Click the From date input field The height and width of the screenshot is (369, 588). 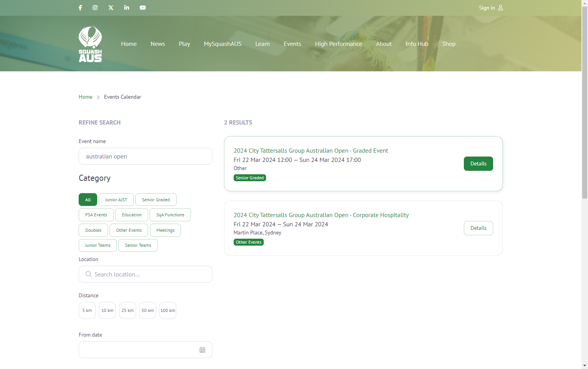[x=145, y=350]
